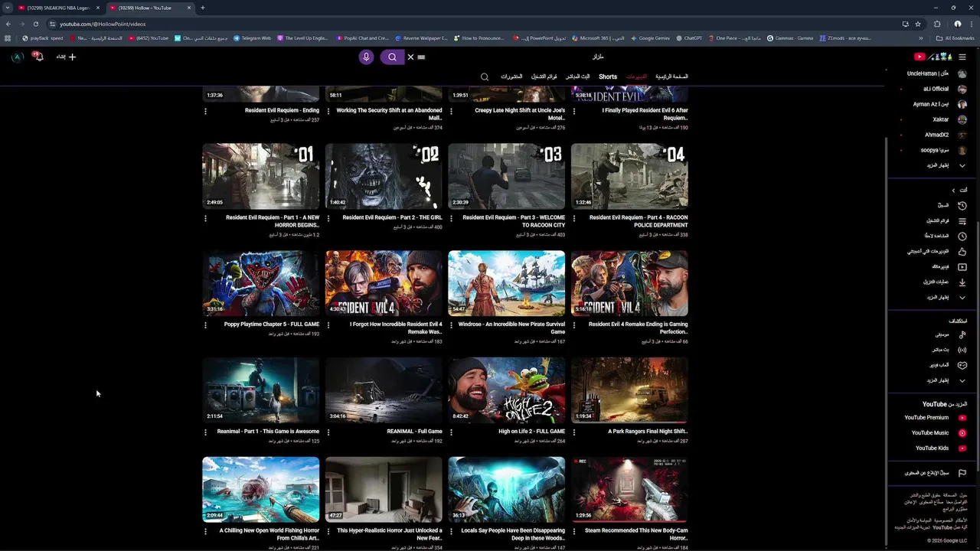
Task: Open a new browser tab
Action: point(202,8)
